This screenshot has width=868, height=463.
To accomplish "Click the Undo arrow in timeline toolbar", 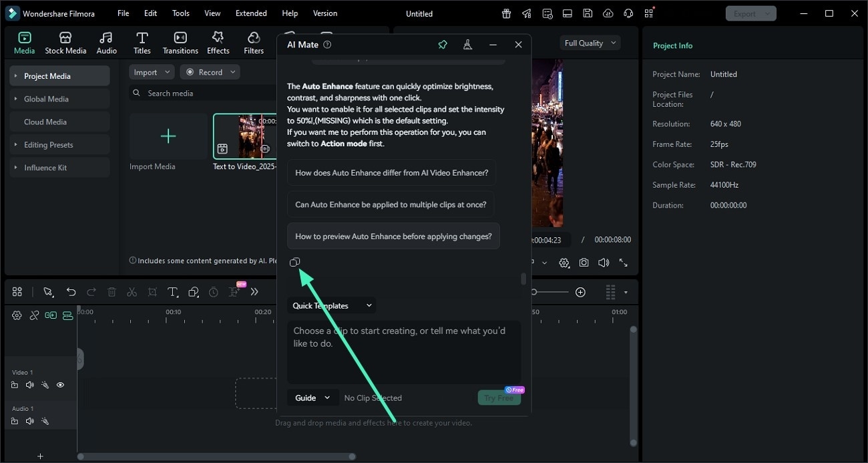I will (x=71, y=292).
